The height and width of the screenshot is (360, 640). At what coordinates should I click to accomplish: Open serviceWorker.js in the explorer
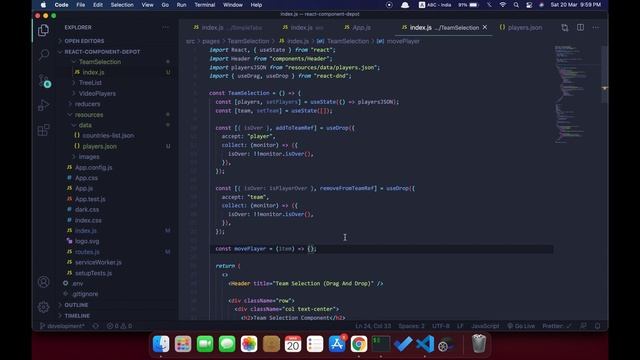coord(98,262)
